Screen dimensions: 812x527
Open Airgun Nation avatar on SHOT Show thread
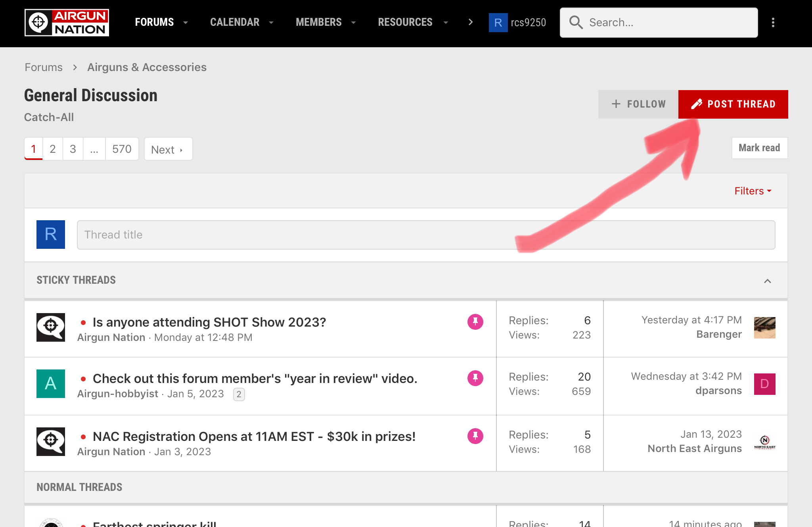pos(51,327)
